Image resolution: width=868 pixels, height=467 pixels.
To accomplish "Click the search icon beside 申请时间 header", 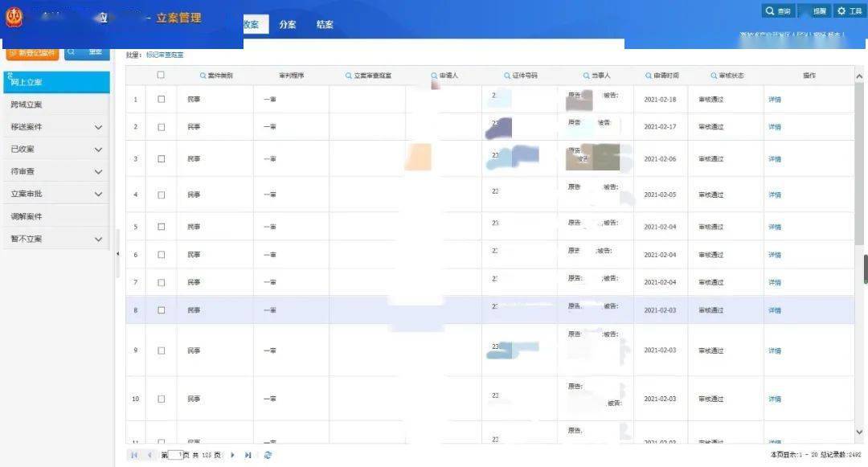I will tap(649, 76).
